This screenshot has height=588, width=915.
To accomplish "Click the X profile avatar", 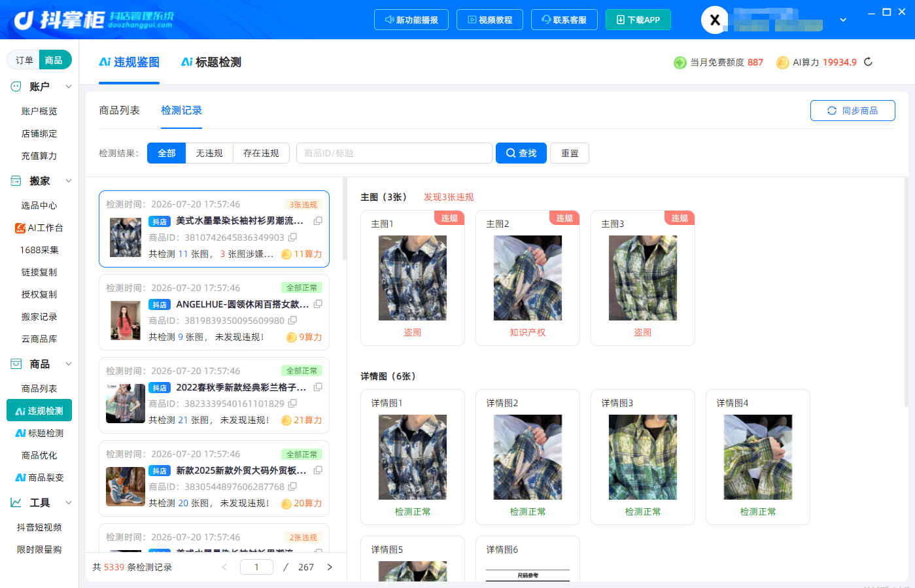I will pos(715,20).
